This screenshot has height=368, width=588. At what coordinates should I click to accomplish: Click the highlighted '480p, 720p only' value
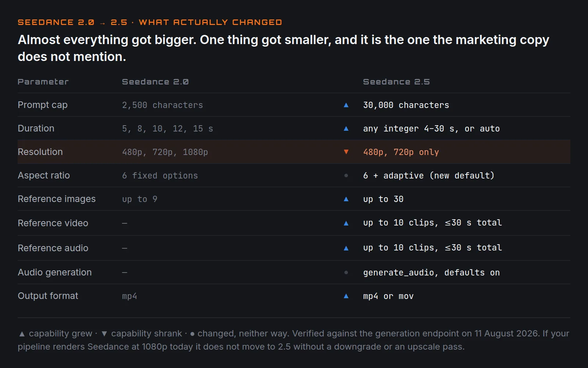[x=401, y=152]
